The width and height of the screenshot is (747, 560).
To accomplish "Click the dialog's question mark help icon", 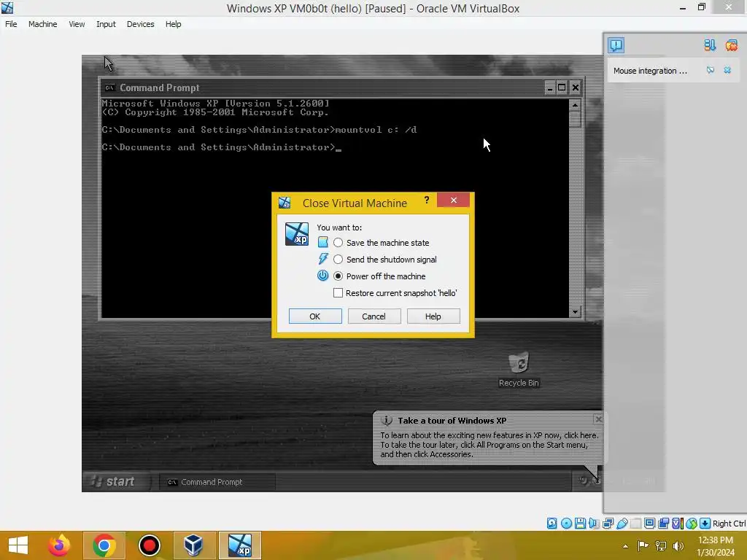I will (426, 200).
